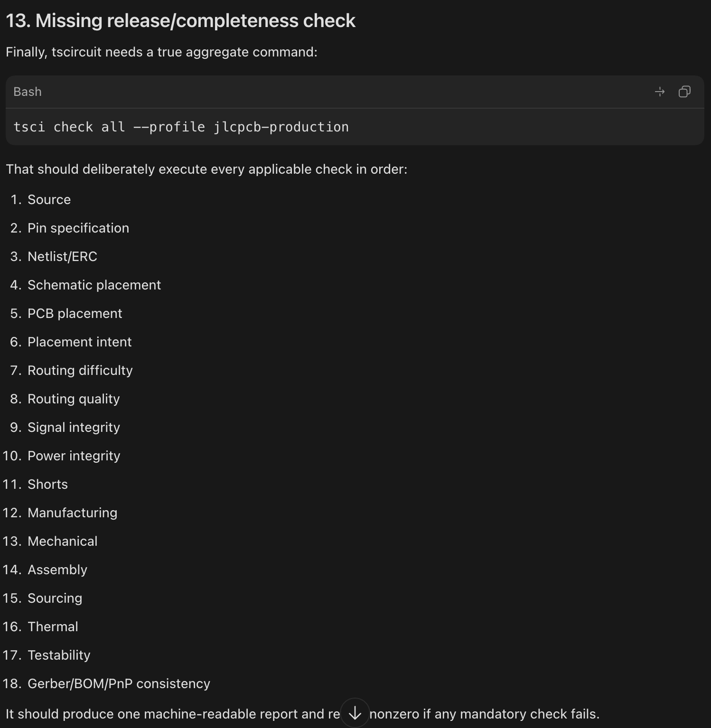The width and height of the screenshot is (711, 728).
Task: Click the Power integrity list item
Action: [x=74, y=456]
